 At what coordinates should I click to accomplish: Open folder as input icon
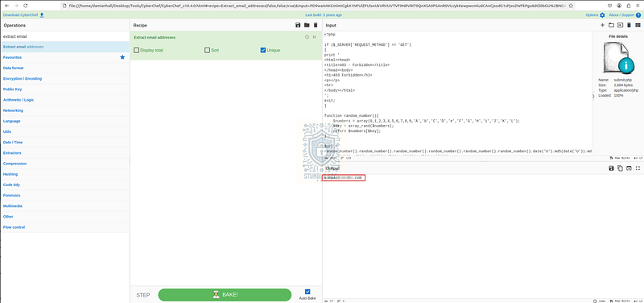click(611, 26)
